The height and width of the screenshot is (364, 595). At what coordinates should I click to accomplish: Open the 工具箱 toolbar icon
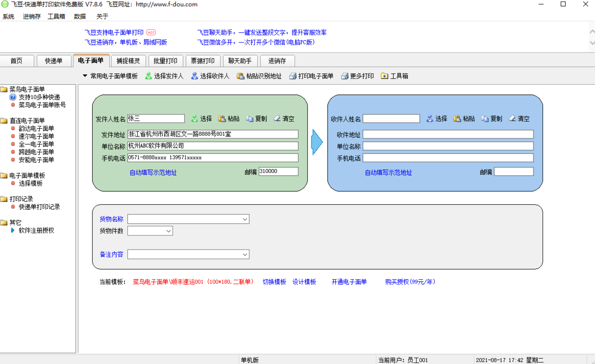pos(385,76)
